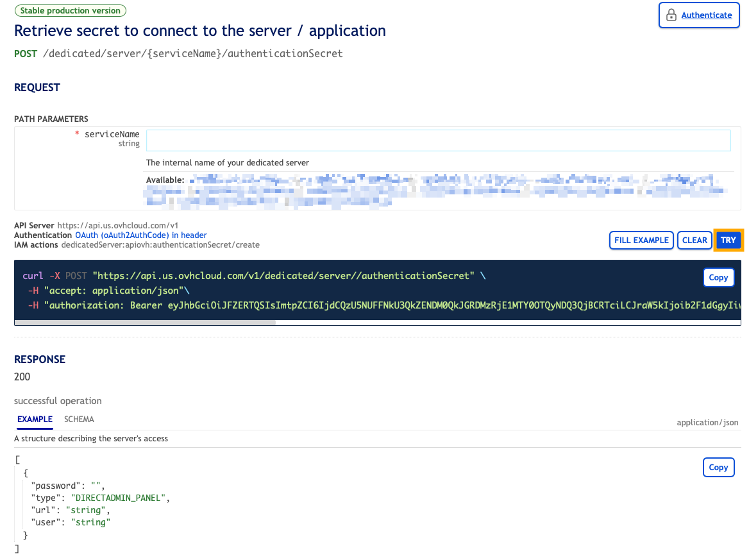Click 'A structure describing the server's access' text

click(91, 439)
